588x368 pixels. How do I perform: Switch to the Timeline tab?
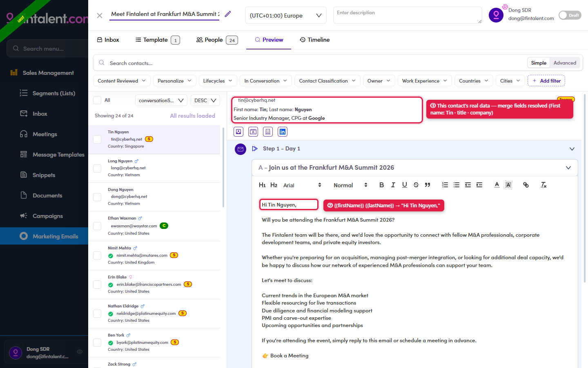pyautogui.click(x=314, y=40)
